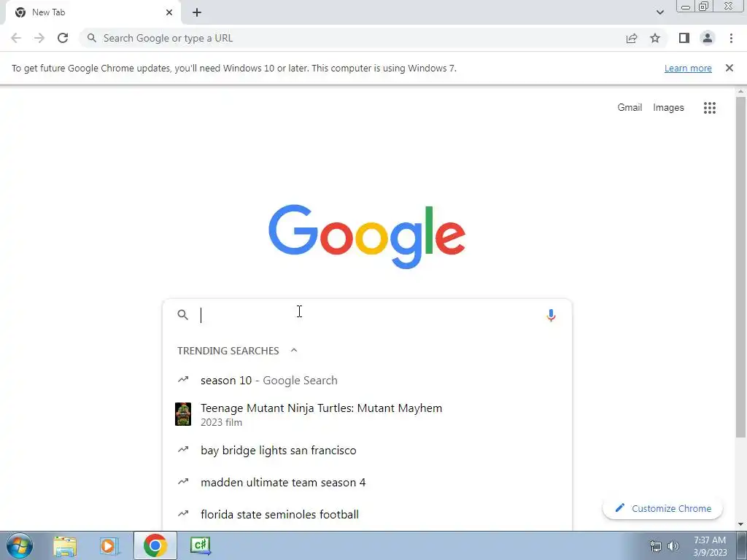Image resolution: width=747 pixels, height=560 pixels.
Task: Click the trending arrow beside madden ultimate team
Action: tap(183, 481)
